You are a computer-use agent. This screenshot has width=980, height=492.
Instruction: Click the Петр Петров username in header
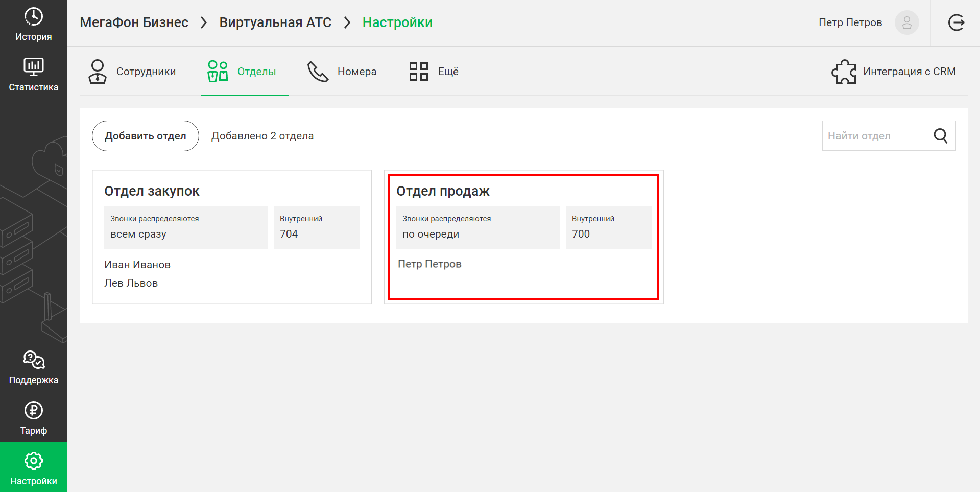[850, 22]
